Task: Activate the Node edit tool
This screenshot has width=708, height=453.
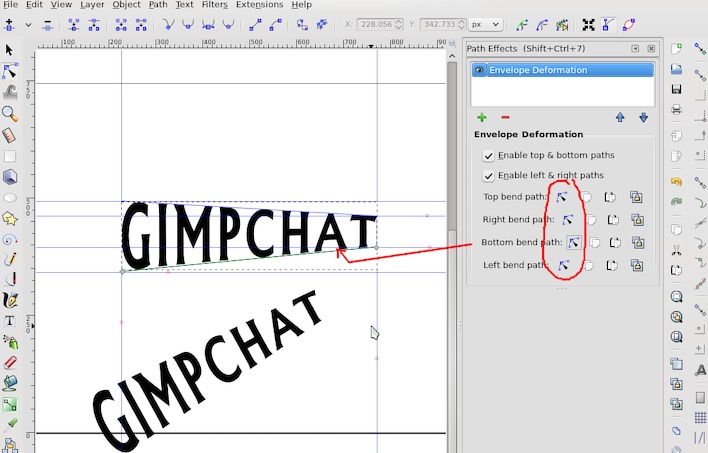Action: (9, 71)
